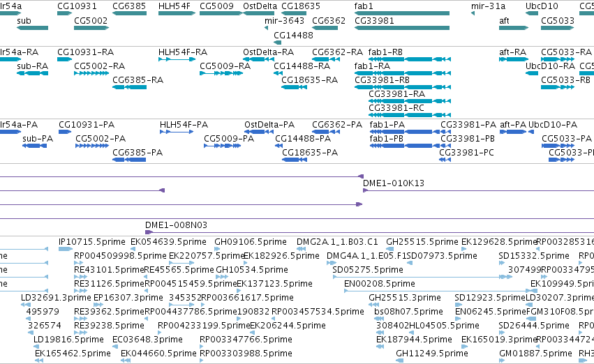Select the EP16307.3prime EST label
The image size is (594, 364).
[x=128, y=298]
